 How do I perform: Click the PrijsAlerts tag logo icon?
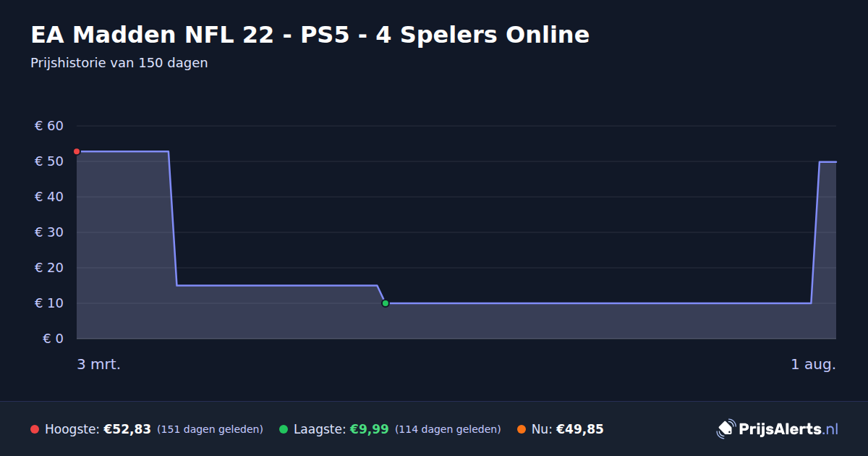pyautogui.click(x=726, y=429)
